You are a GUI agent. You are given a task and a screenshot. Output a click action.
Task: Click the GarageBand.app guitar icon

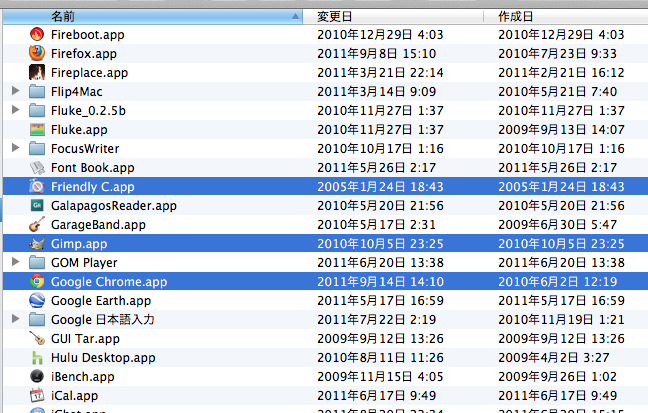coord(37,224)
